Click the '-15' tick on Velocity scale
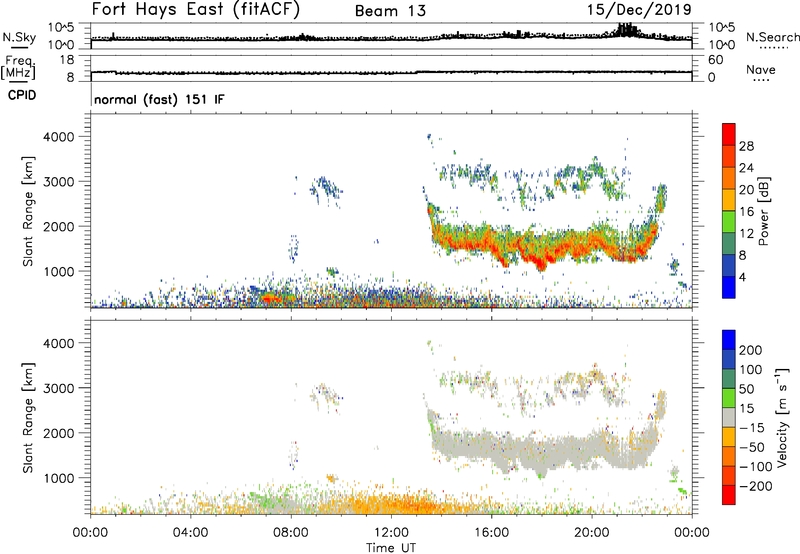This screenshot has height=554, width=800. [x=752, y=428]
